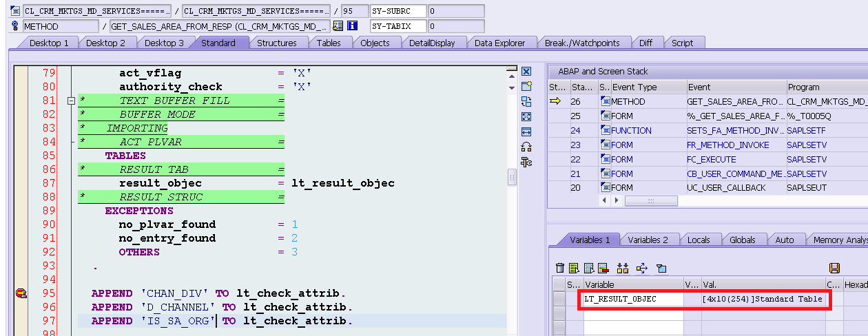Open the Data Explorer tab
Viewport: 868px width, 336px height.
(499, 43)
